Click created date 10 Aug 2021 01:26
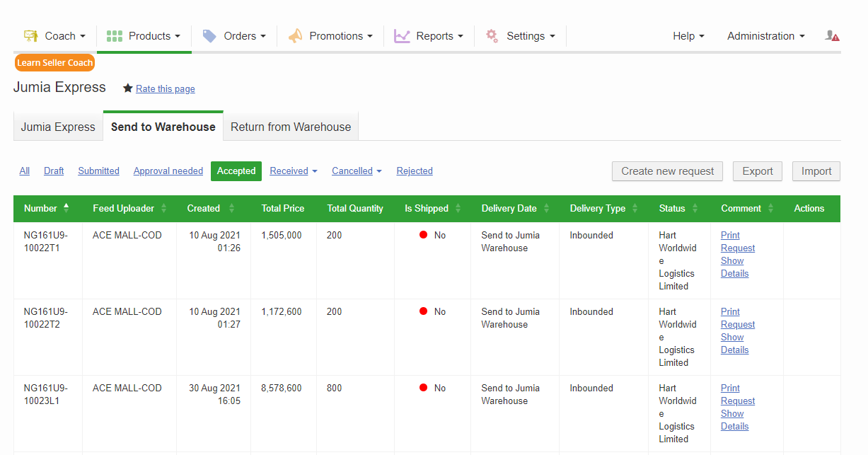Viewport: 868px width, 455px height. 214,241
